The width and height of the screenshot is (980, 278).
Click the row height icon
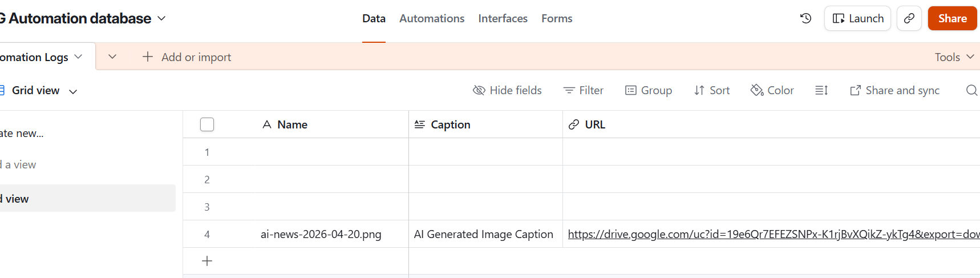click(x=821, y=90)
